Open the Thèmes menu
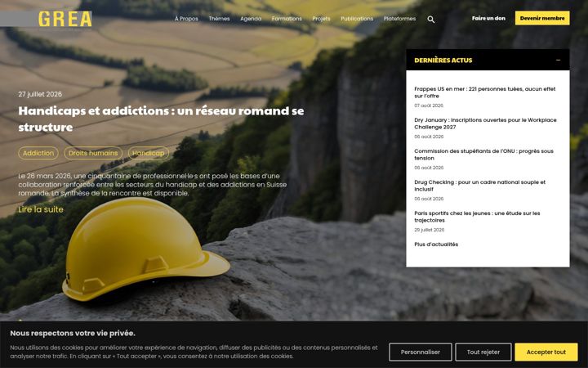This screenshot has width=588, height=368. (219, 18)
